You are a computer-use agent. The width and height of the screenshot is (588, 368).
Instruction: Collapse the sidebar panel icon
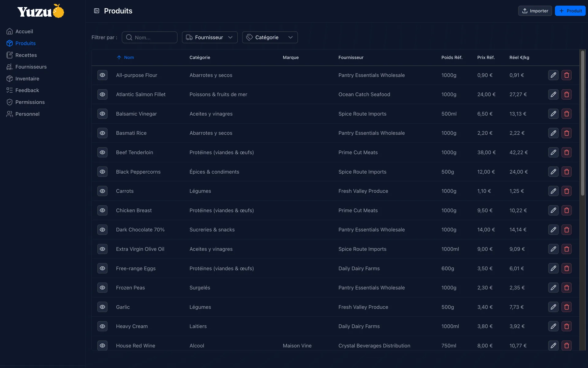point(96,11)
